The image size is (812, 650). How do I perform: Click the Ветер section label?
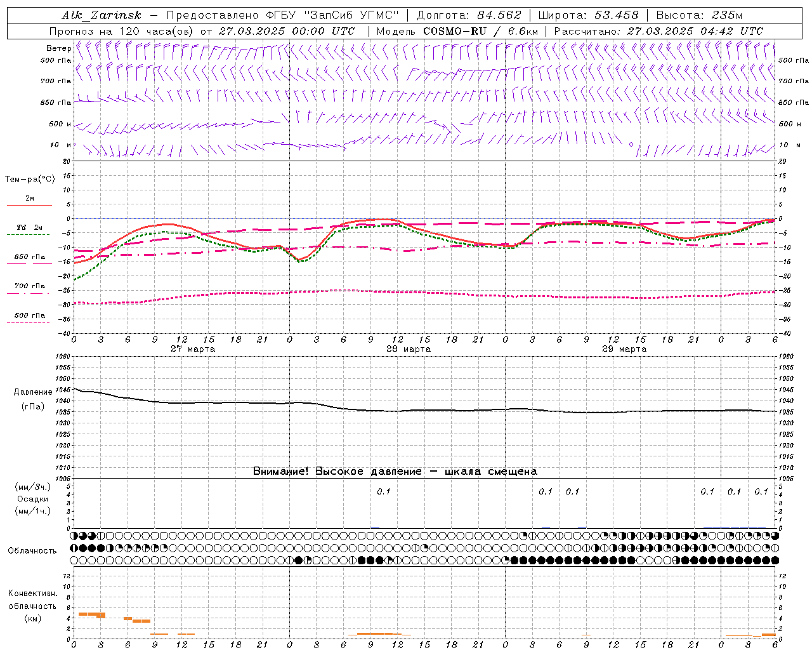pos(58,48)
